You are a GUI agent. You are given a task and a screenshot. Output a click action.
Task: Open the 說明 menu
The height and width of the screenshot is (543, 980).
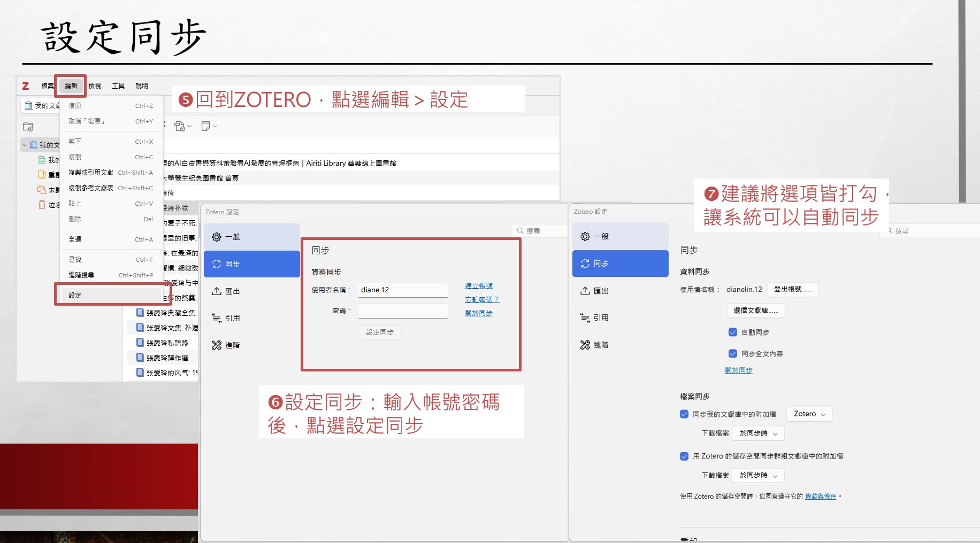coord(142,86)
